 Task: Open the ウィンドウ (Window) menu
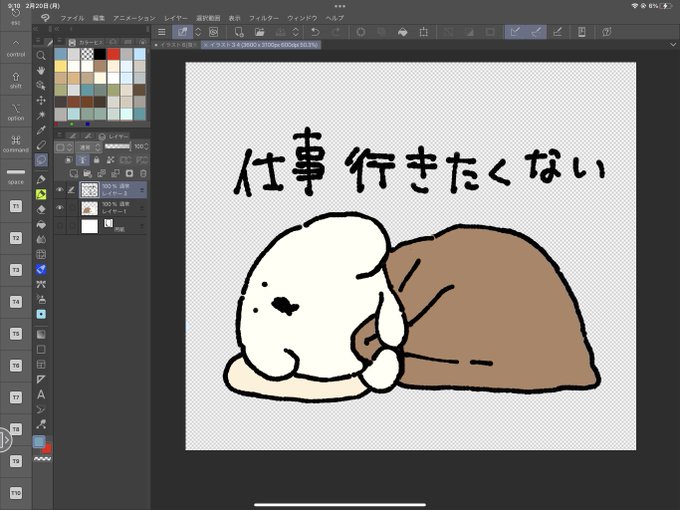(302, 18)
